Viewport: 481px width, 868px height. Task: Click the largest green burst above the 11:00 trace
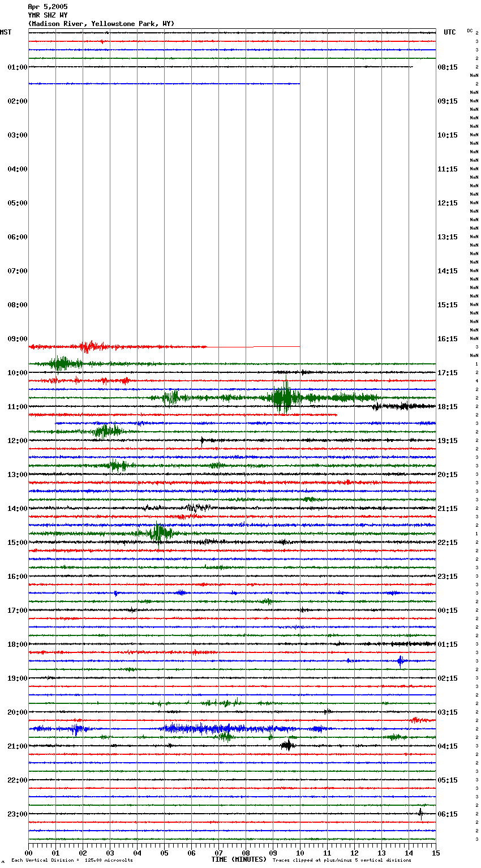pyautogui.click(x=285, y=398)
